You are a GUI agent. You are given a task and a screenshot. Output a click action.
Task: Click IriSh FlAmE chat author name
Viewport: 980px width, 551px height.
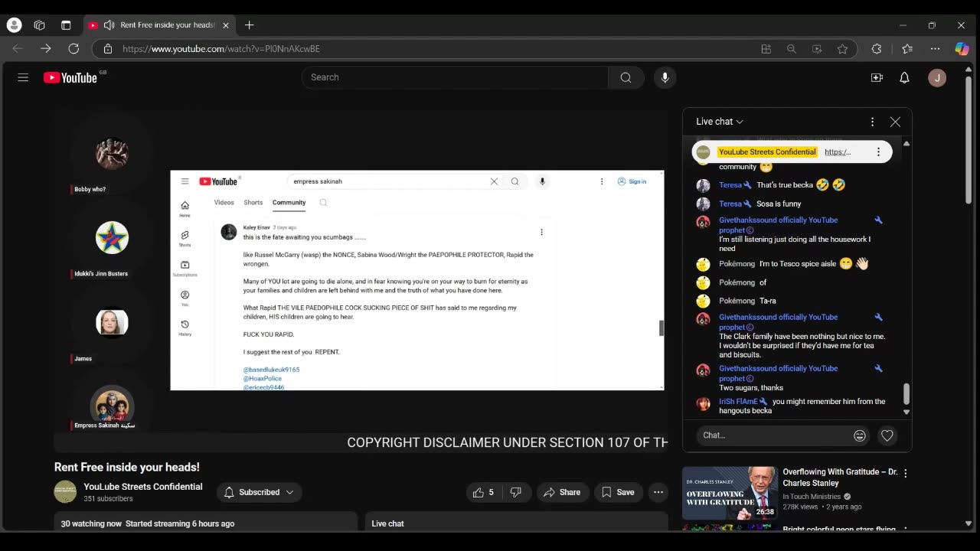tap(738, 401)
